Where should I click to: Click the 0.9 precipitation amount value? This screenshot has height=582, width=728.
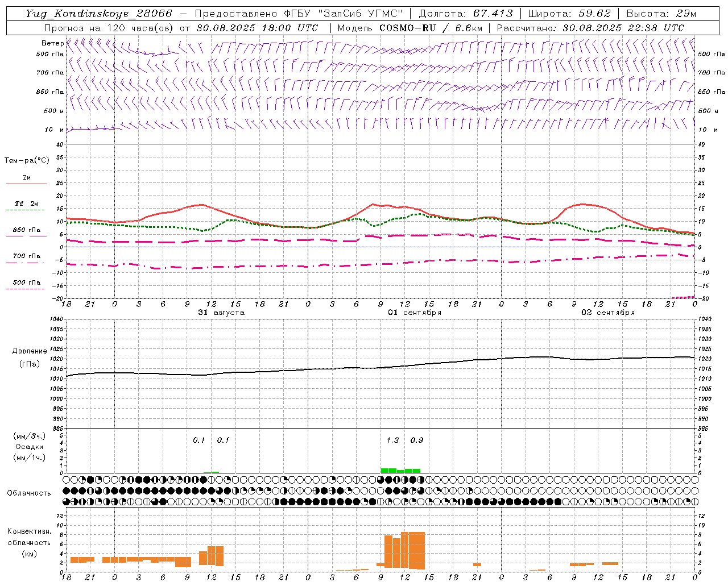tap(417, 440)
